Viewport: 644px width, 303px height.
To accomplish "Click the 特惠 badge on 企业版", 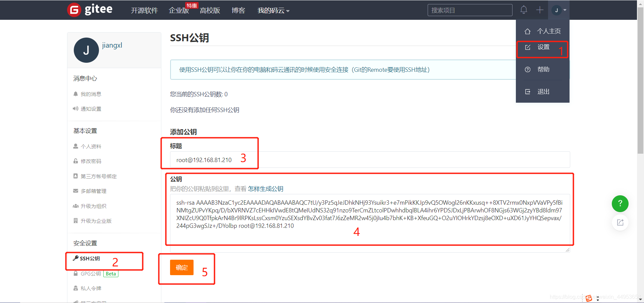I will coord(192,5).
